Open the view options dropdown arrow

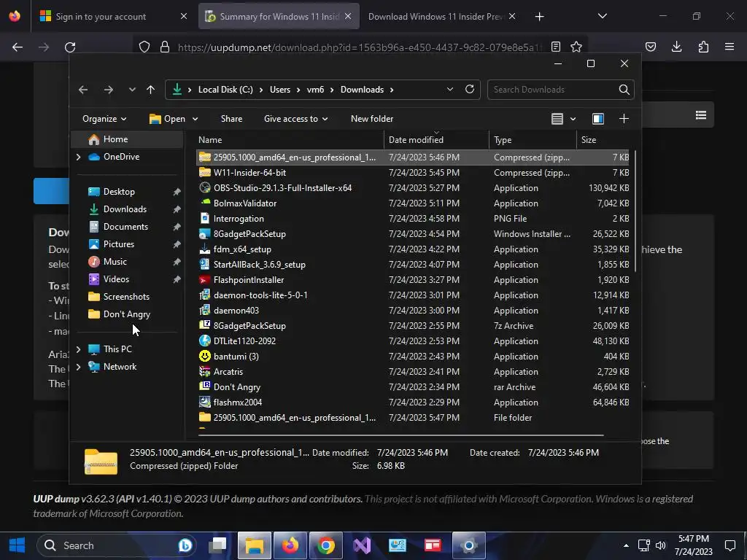(573, 119)
